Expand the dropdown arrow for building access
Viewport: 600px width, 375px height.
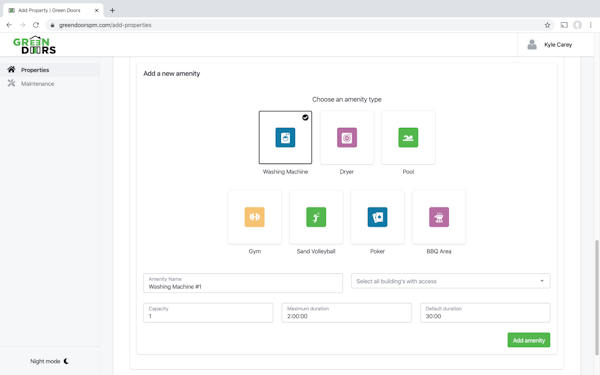(x=542, y=281)
